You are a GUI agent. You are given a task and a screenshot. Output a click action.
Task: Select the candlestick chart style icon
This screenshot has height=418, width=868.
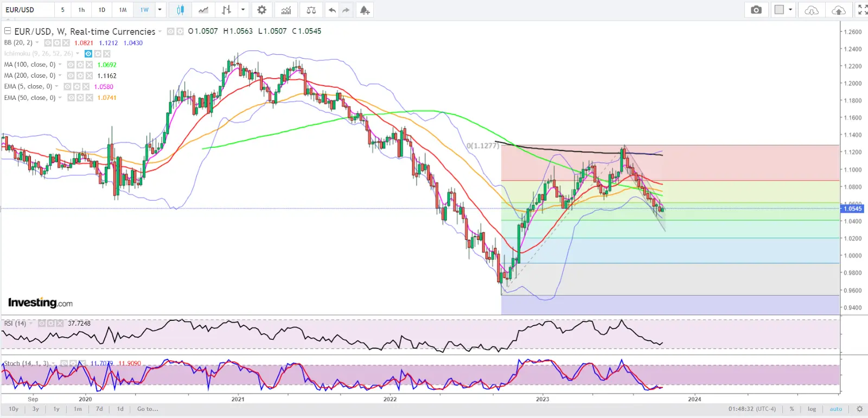[x=180, y=10]
